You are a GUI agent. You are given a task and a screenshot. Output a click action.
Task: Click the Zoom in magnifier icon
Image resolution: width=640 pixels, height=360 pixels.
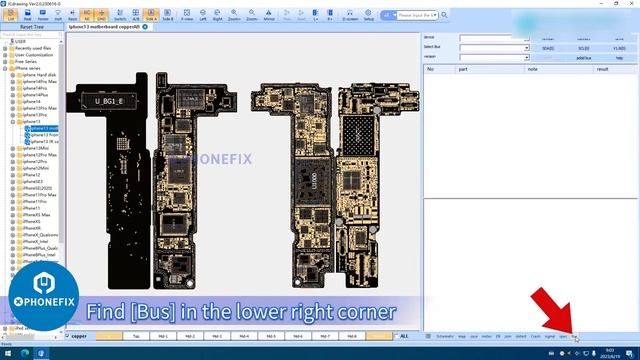click(x=234, y=15)
